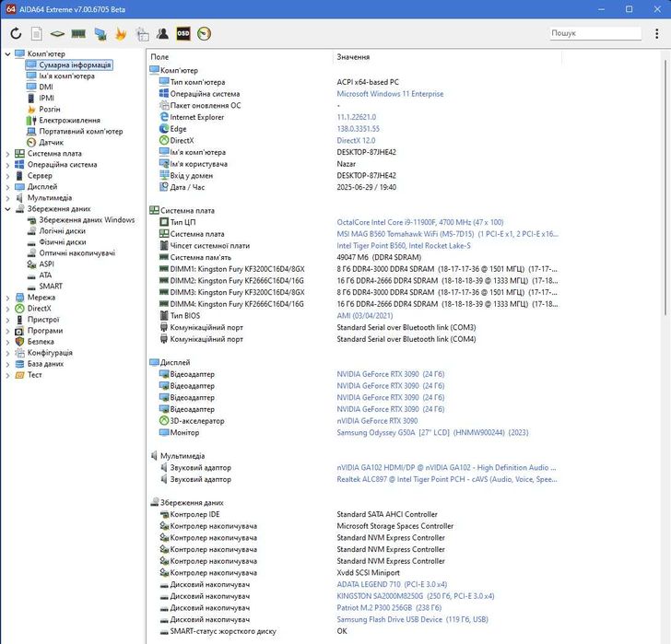The image size is (671, 644).
Task: Refresh the report with the reload icon
Action: (x=16, y=33)
